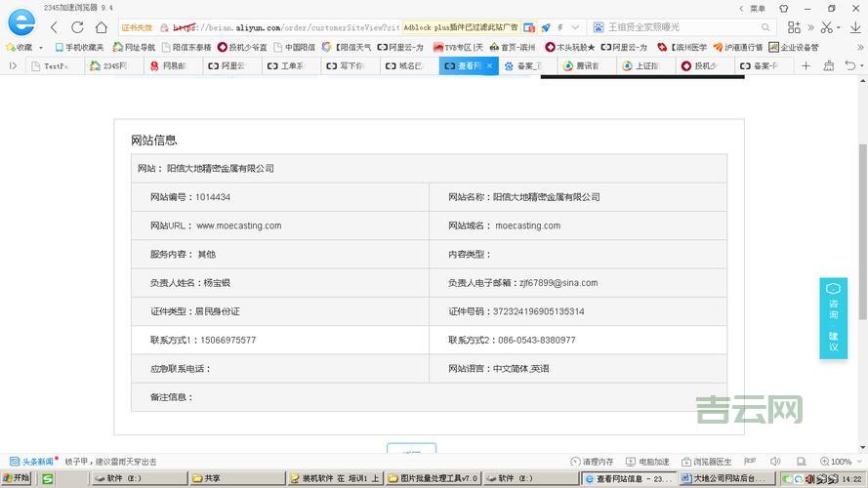Open the 木头玩股 bookmark
The width and height of the screenshot is (868, 488).
pyautogui.click(x=570, y=48)
